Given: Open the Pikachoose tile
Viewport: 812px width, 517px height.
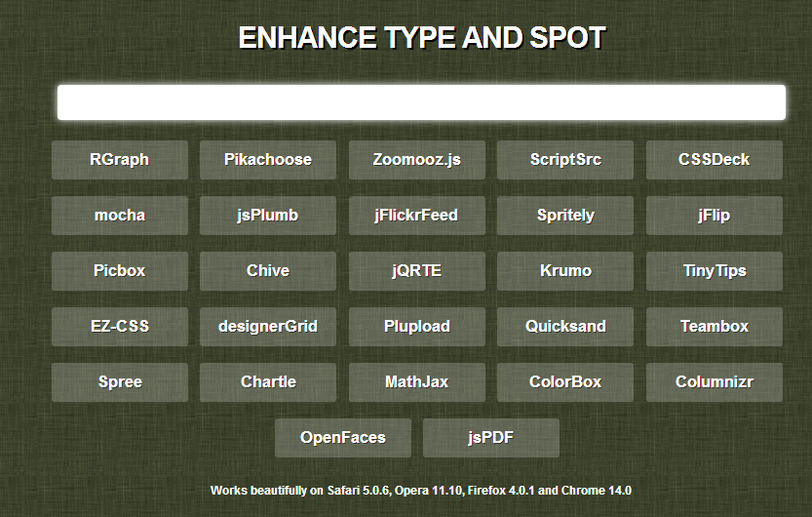Looking at the screenshot, I should pyautogui.click(x=268, y=160).
